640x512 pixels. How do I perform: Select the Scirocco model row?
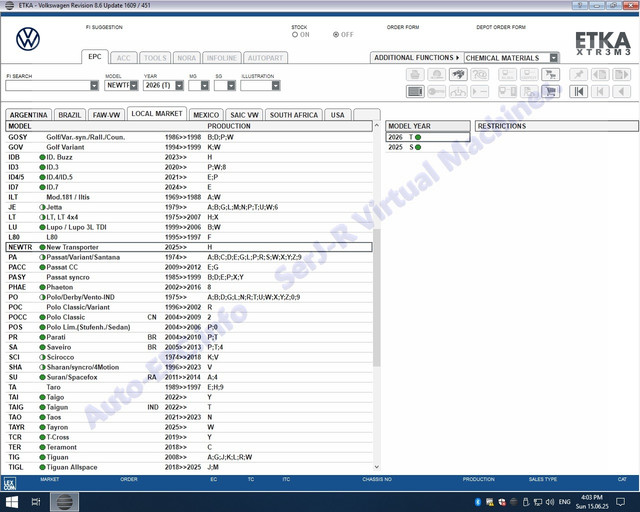(x=189, y=357)
